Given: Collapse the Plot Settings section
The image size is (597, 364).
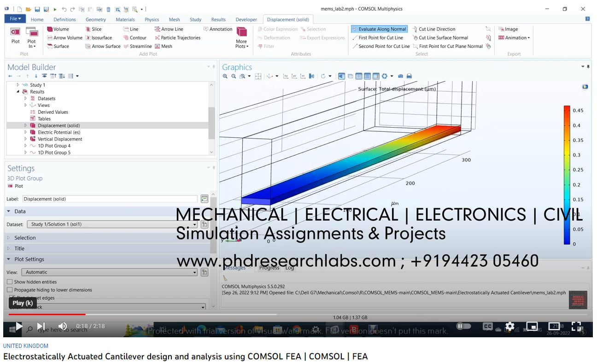Looking at the screenshot, I should pyautogui.click(x=8, y=259).
